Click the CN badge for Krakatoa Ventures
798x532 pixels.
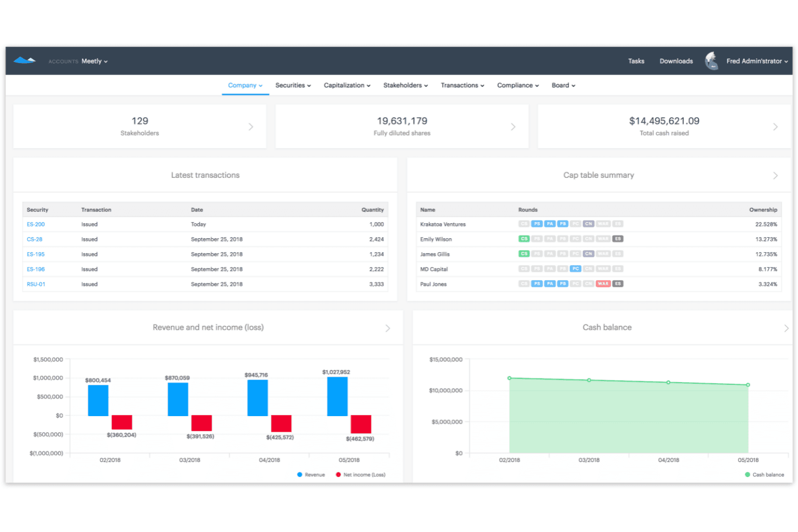click(589, 224)
